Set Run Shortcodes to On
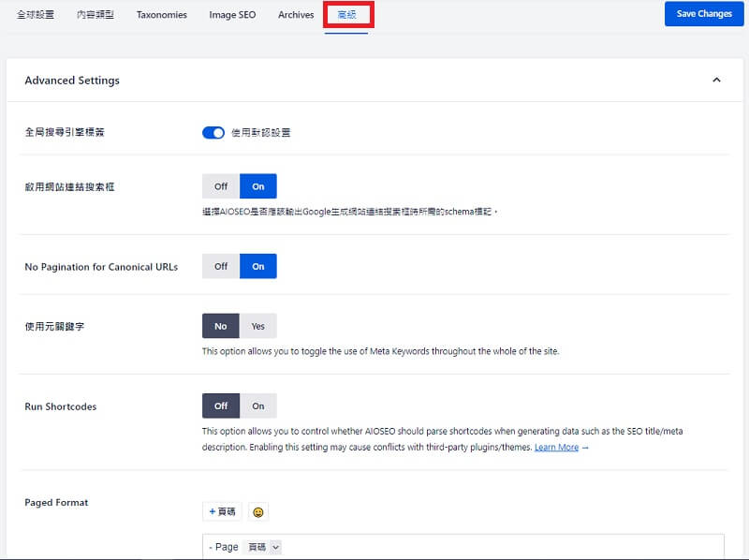Image resolution: width=749 pixels, height=560 pixels. [258, 405]
